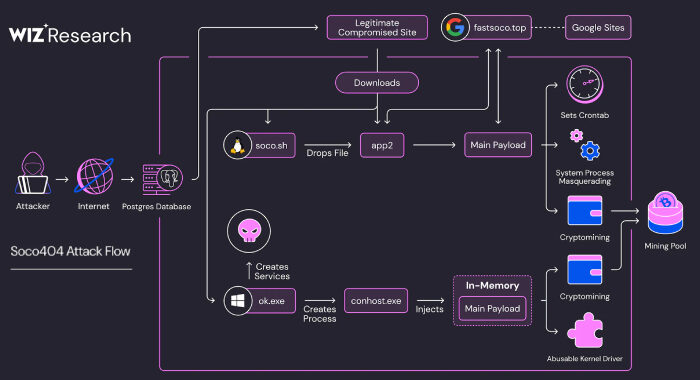Click the hooded Attacker icon

[33, 173]
